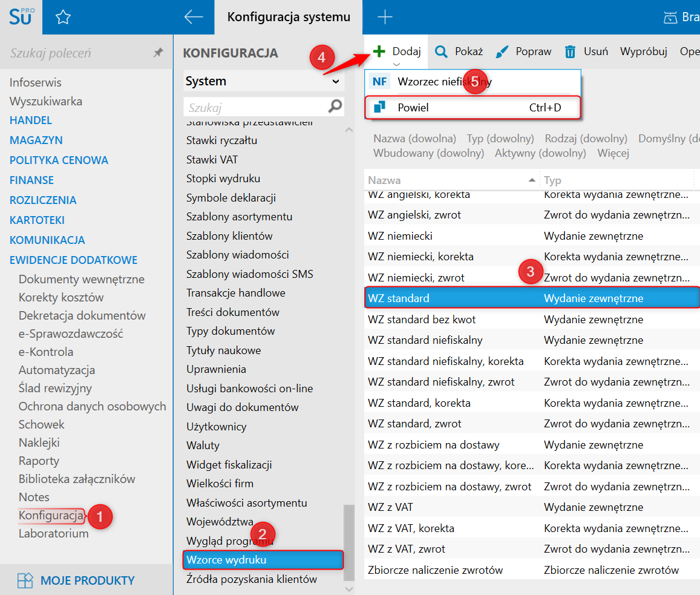
Task: Open Typ (dowolny) filter
Action: point(500,139)
